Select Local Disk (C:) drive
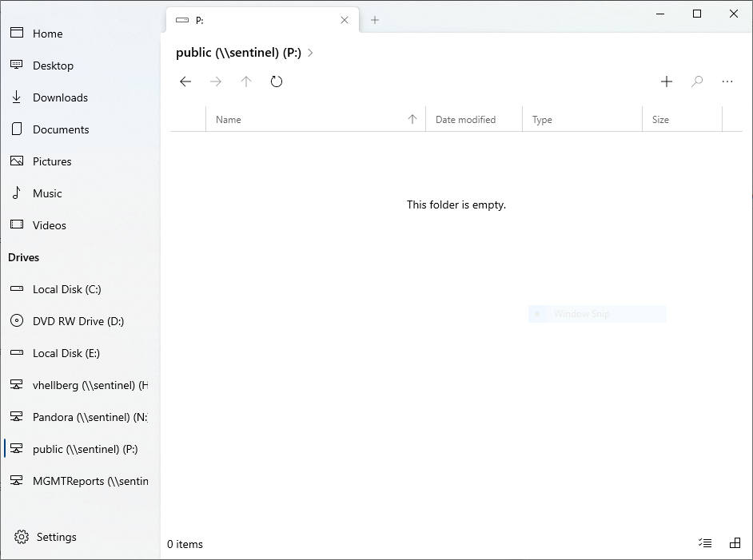 (x=80, y=289)
